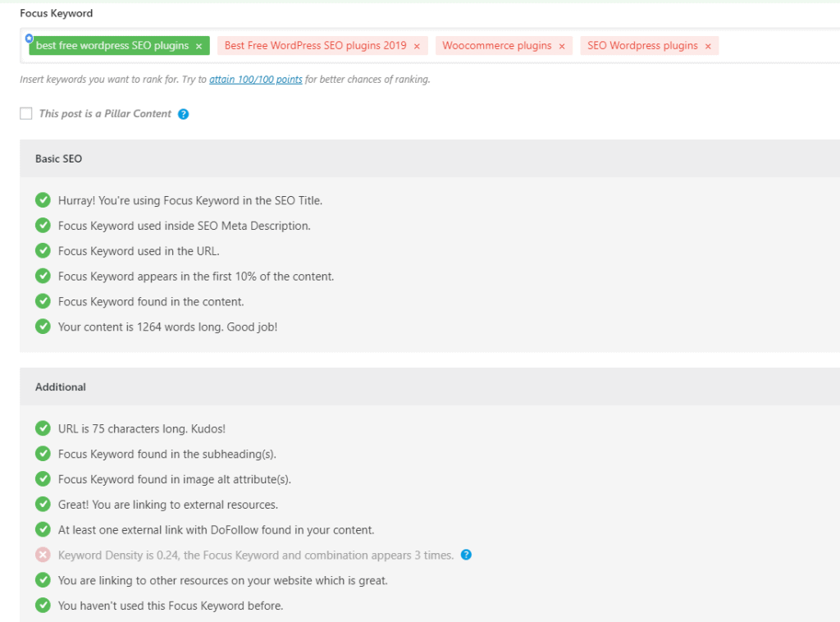This screenshot has height=622, width=840.
Task: Open help icon beside Pillar Content
Action: tap(183, 114)
